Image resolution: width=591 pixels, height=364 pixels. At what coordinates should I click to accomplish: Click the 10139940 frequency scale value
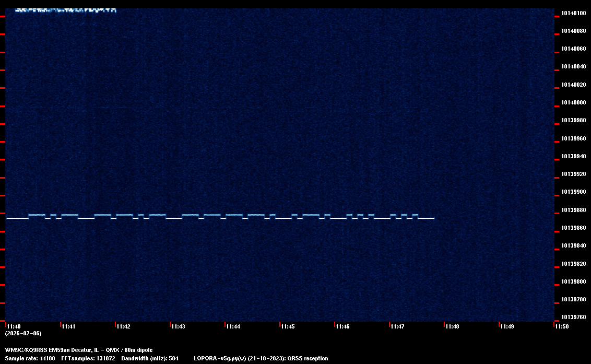(x=573, y=156)
